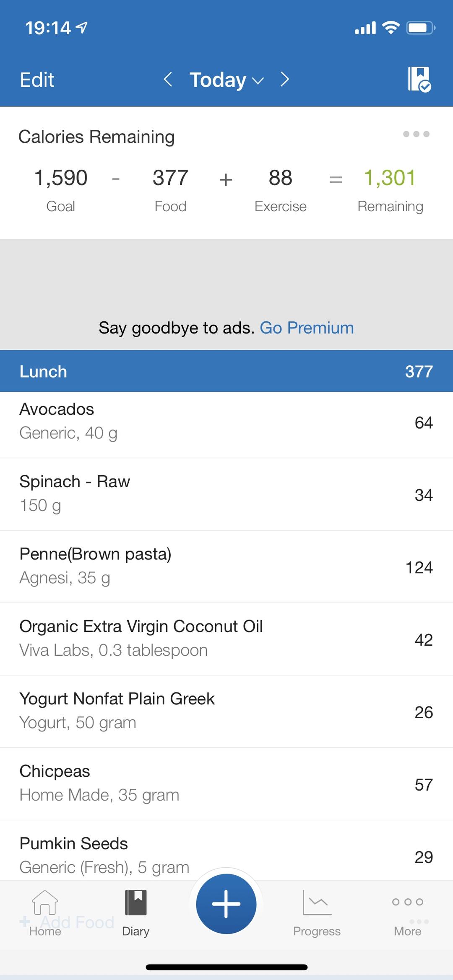Go to previous day arrow

(168, 79)
